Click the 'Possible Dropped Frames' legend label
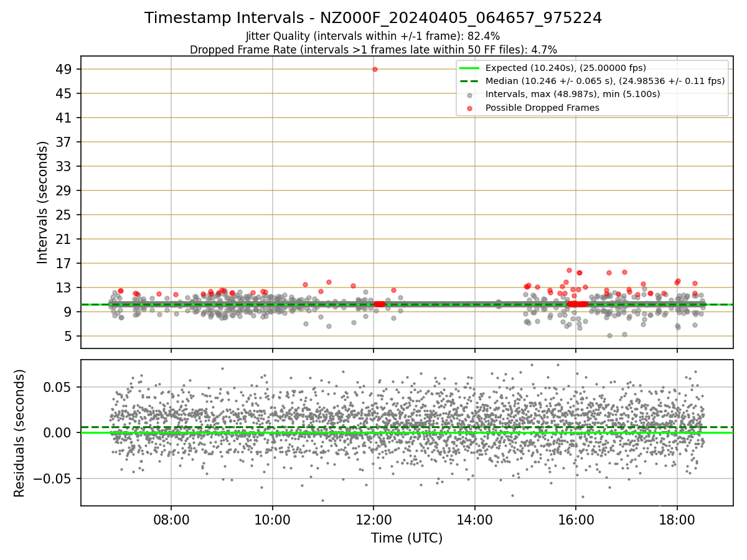Viewport: 747px width, 560px height. pos(542,108)
